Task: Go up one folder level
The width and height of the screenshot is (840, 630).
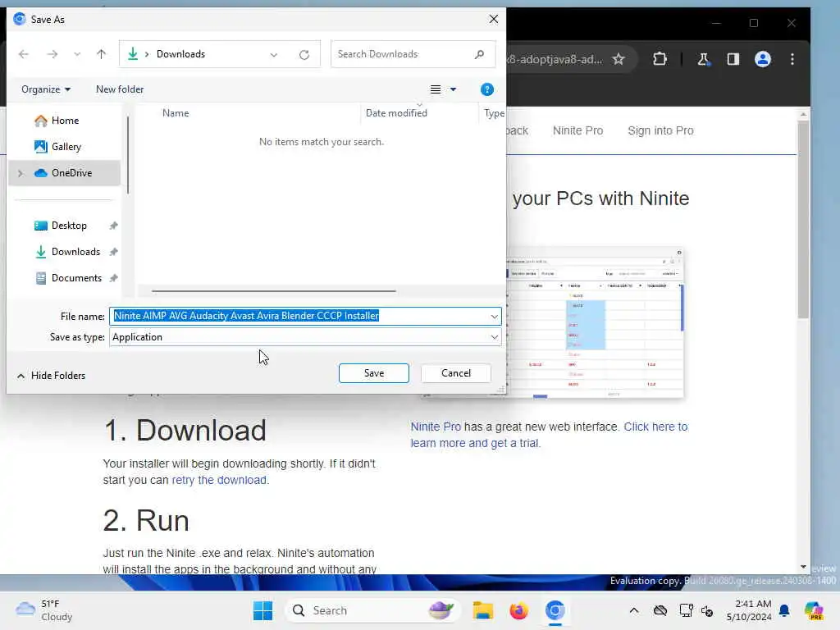Action: [101, 54]
